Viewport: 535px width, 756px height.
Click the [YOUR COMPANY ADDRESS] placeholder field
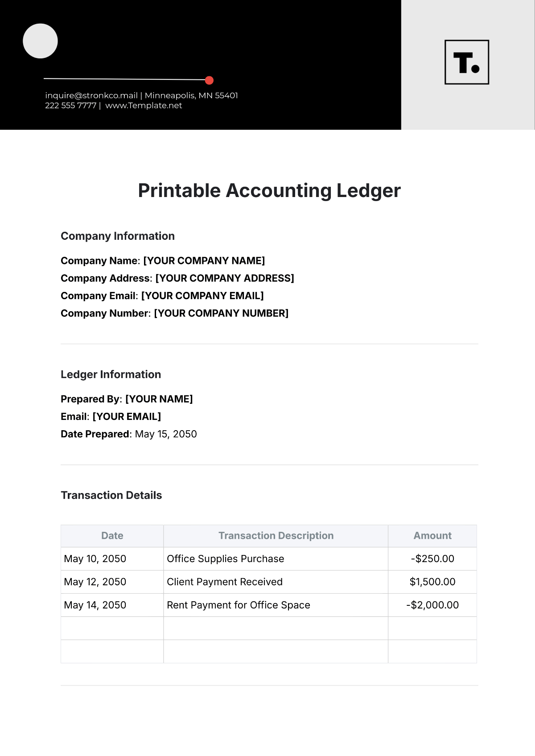click(x=225, y=278)
